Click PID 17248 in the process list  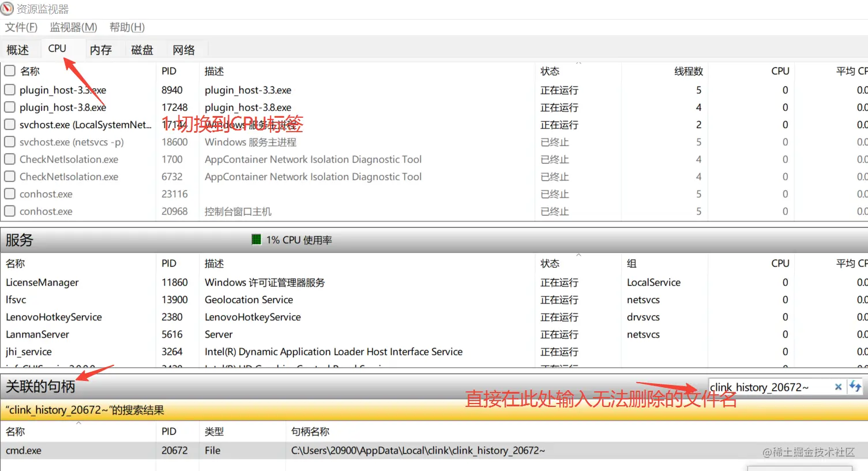pos(175,107)
